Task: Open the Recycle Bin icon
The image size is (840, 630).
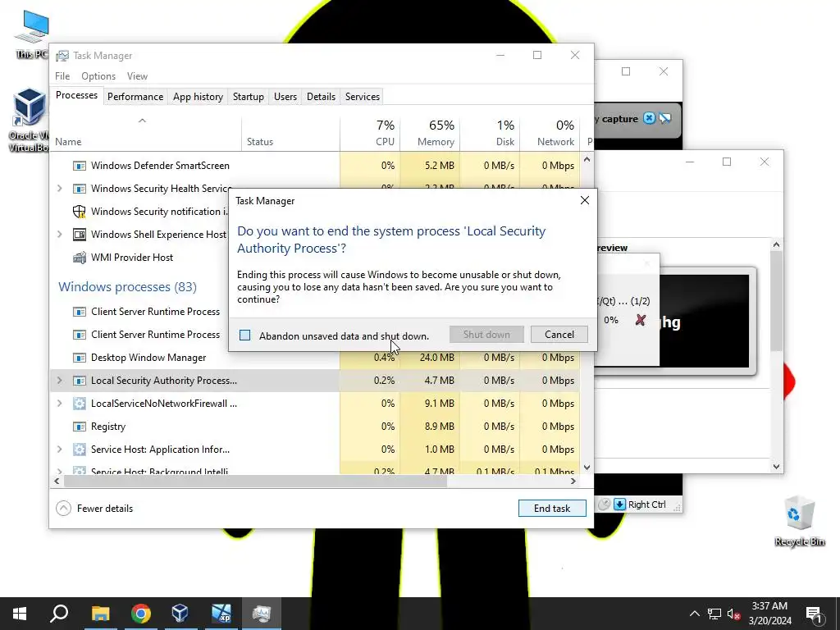Action: coord(799,520)
